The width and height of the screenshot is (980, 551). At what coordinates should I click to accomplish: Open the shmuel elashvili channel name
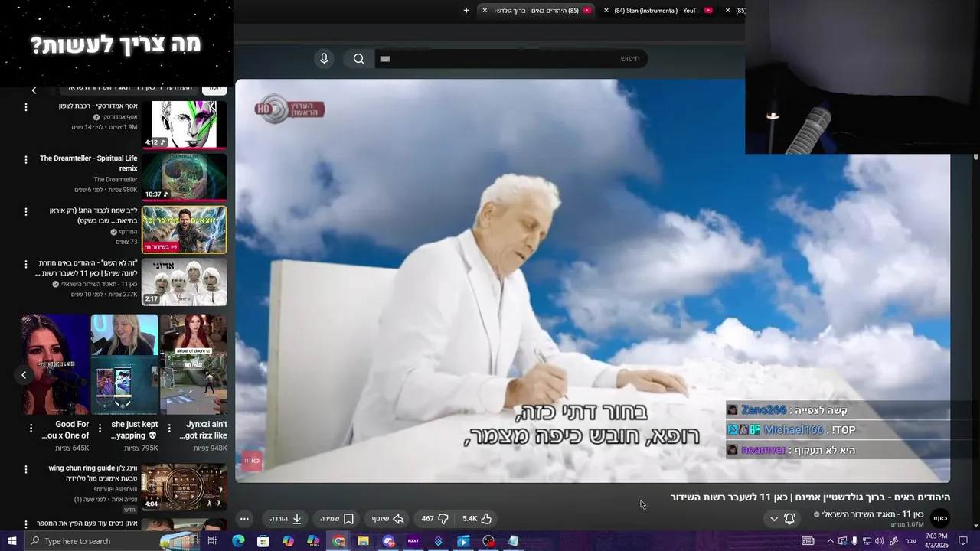point(116,490)
